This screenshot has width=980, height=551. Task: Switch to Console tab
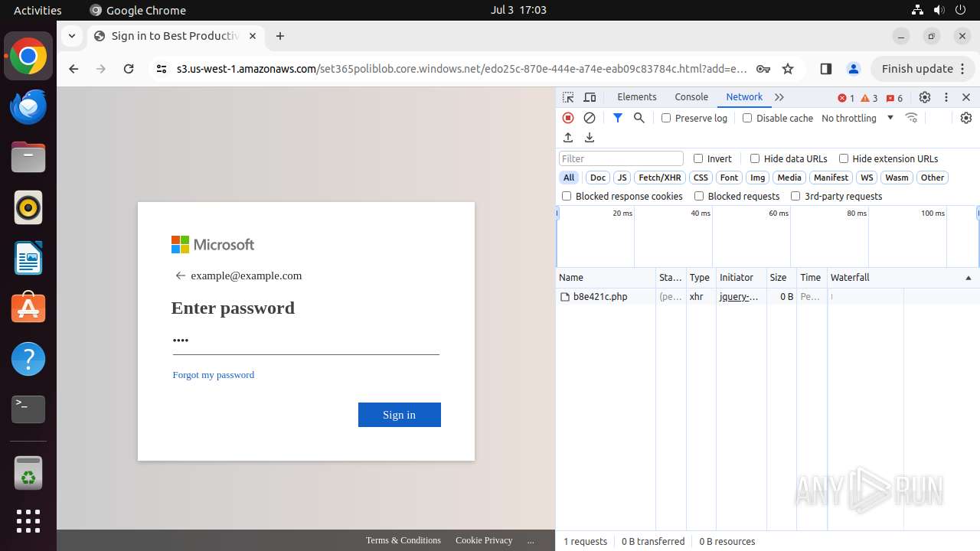[691, 97]
